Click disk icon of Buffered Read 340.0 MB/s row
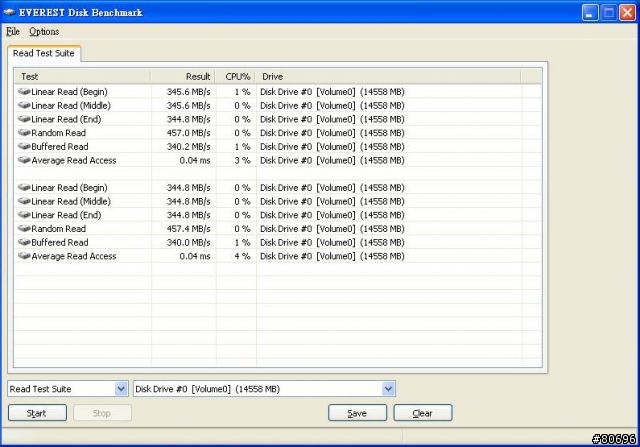The height and width of the screenshot is (447, 640). (x=24, y=242)
